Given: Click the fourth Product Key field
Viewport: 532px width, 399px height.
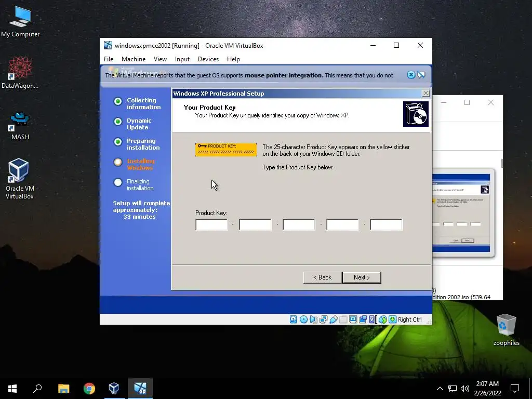Looking at the screenshot, I should coord(342,224).
